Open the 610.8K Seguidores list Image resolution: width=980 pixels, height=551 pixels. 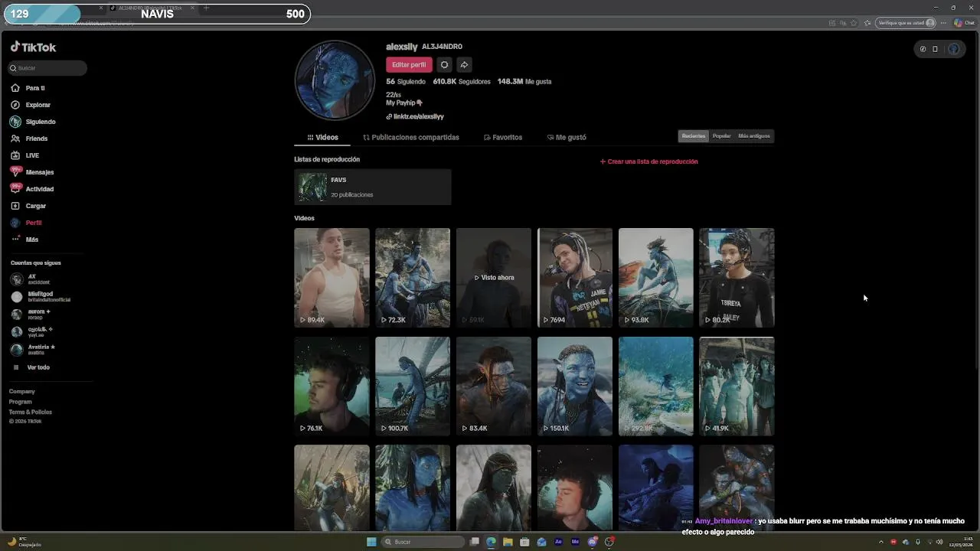[x=462, y=81]
